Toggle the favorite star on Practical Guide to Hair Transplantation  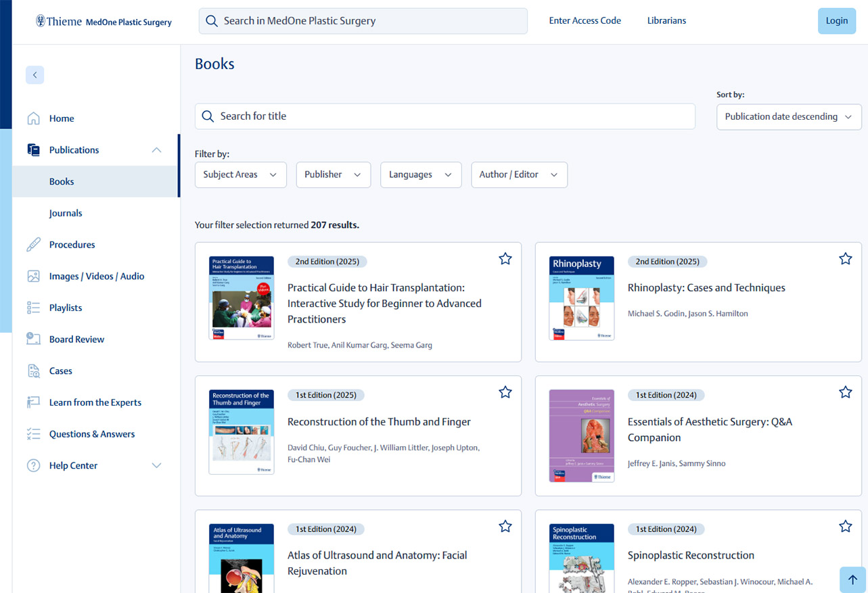505,258
